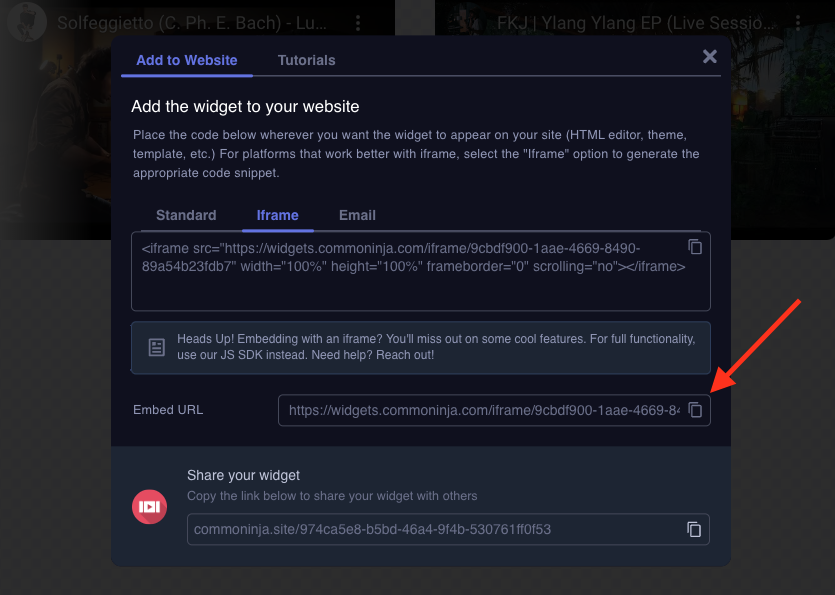Screen dimensions: 835x595
Task: Choose the Standard code option tab
Action: (x=186, y=215)
